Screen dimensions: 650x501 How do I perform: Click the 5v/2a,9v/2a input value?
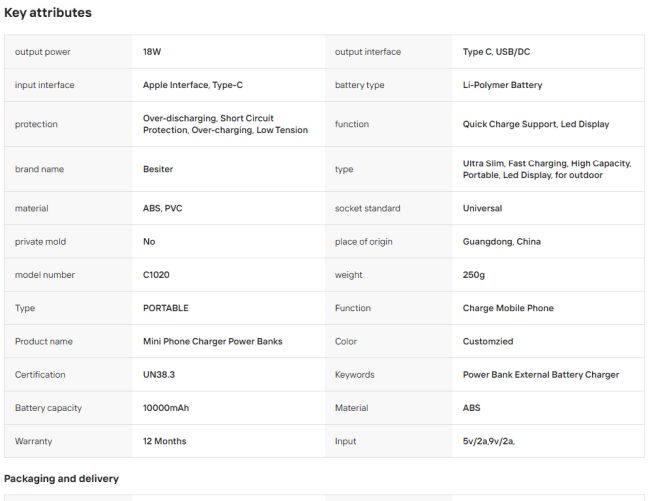pyautogui.click(x=489, y=441)
